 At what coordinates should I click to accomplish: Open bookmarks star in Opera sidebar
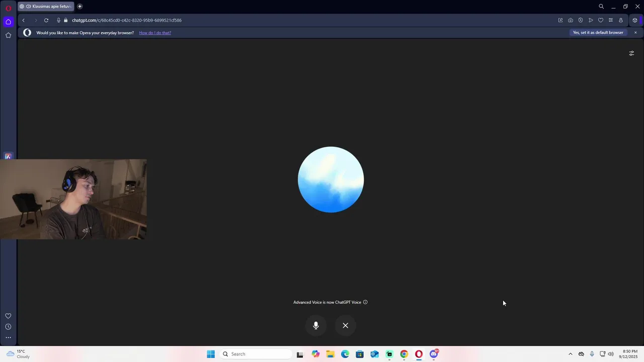point(8,35)
